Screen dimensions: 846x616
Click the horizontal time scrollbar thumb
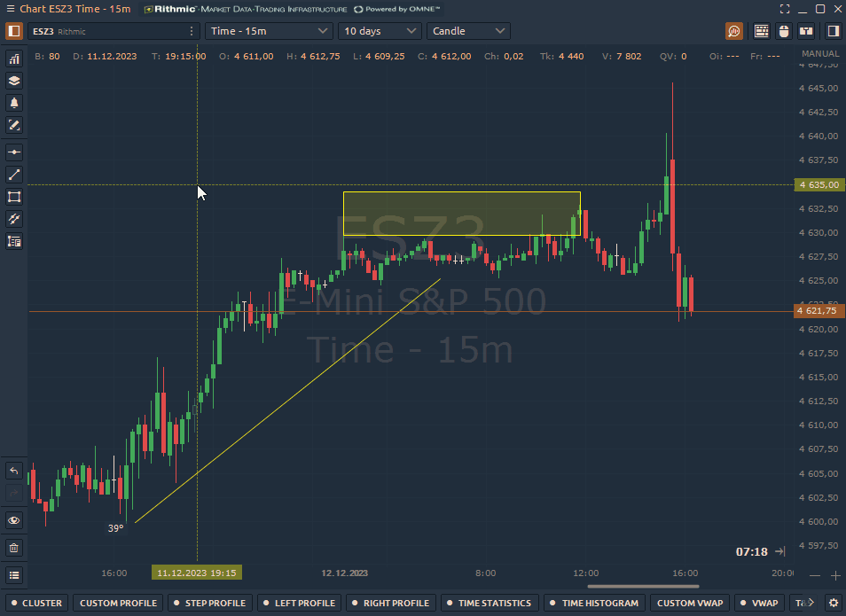pos(643,586)
